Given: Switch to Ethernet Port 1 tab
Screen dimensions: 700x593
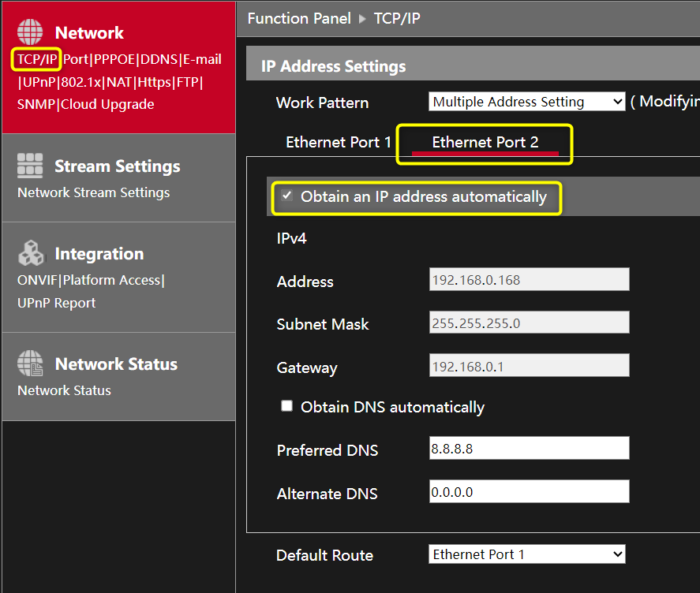Looking at the screenshot, I should 339,142.
